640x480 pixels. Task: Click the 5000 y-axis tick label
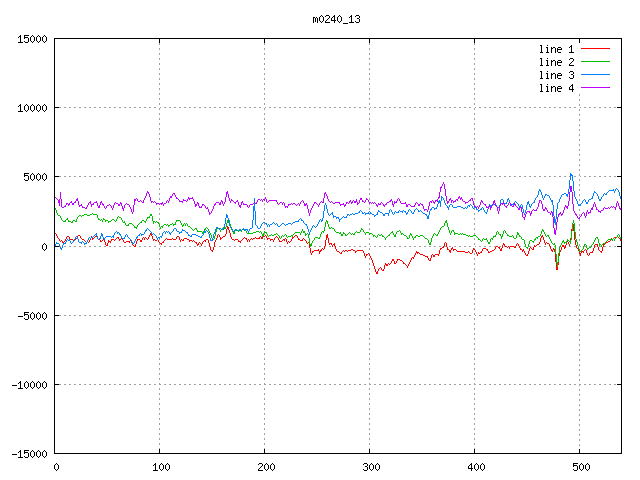point(34,177)
